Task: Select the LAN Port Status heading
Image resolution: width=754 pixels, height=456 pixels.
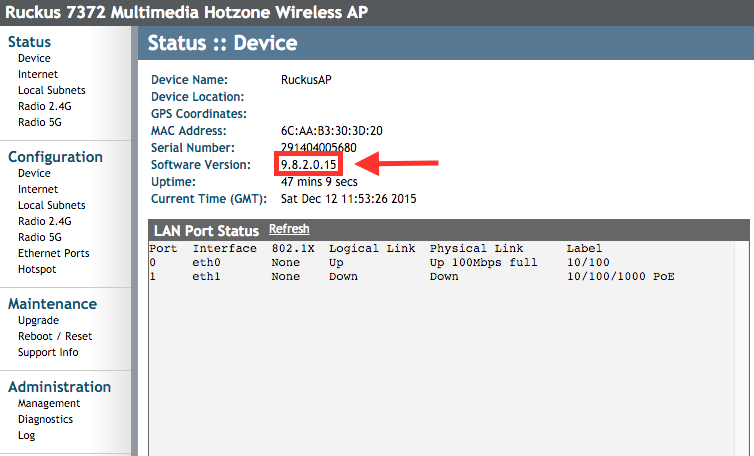Action: click(206, 231)
